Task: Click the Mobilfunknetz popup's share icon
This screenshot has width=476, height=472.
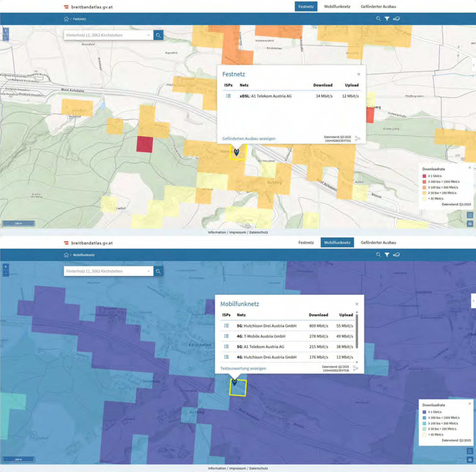Action: coord(355,368)
